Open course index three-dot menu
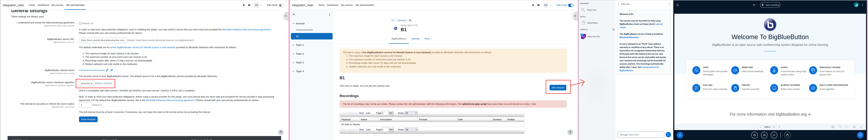Image resolution: width=868 pixels, height=140 pixels. click(330, 15)
